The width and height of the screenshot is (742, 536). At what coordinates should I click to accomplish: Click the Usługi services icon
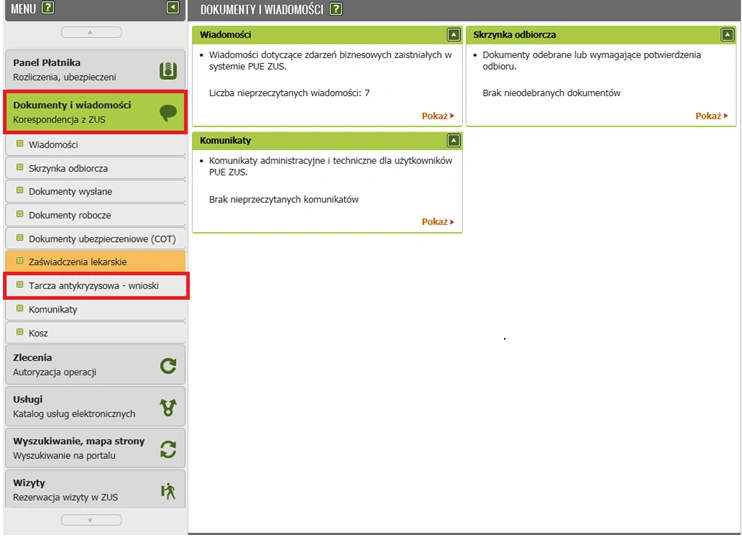(x=168, y=407)
